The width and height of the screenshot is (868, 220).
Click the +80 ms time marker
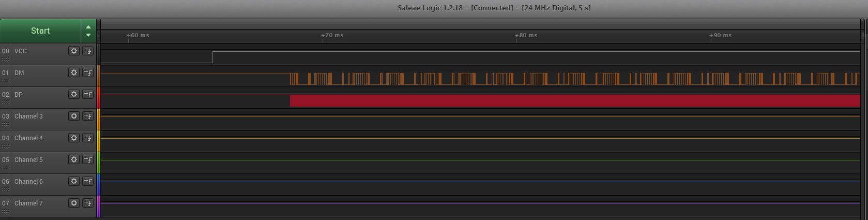coord(526,35)
